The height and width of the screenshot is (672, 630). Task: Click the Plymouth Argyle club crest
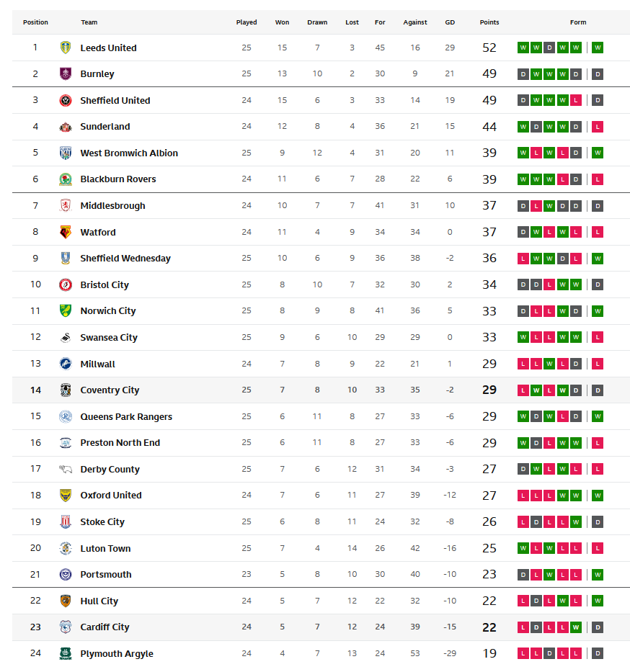(66, 653)
